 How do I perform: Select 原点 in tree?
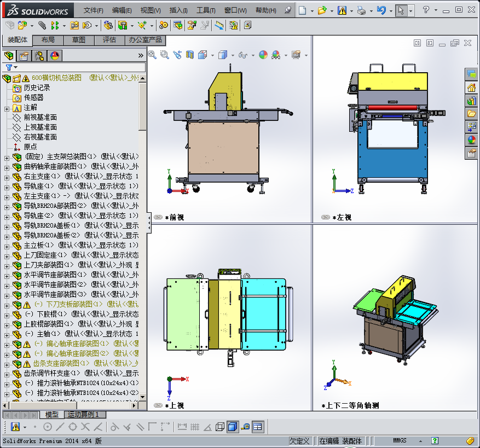tap(30, 147)
